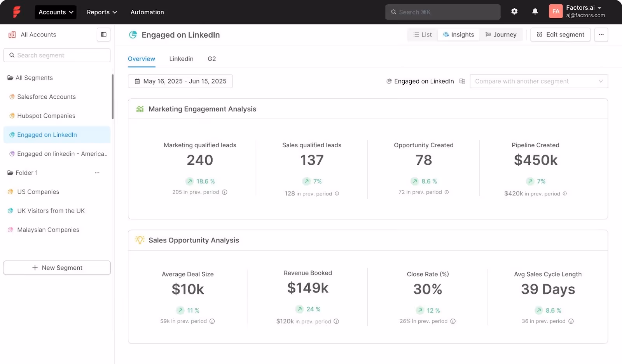The height and width of the screenshot is (364, 622).
Task: Expand the Reports menu
Action: [101, 12]
